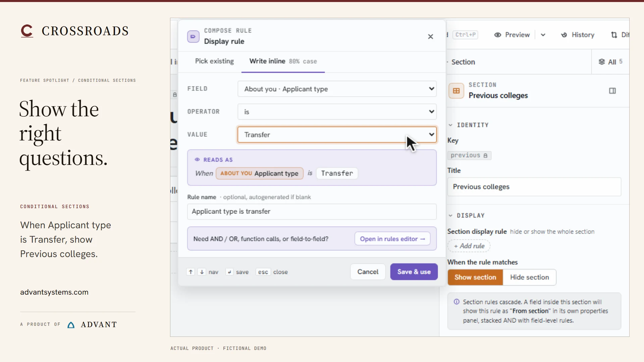The width and height of the screenshot is (644, 362).
Task: Open the Preview options chevron
Action: [x=543, y=35]
